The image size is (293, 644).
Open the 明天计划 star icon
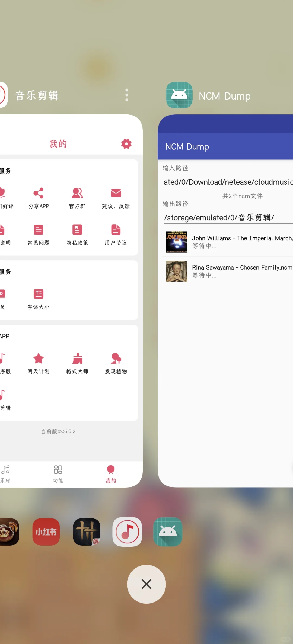point(39,358)
